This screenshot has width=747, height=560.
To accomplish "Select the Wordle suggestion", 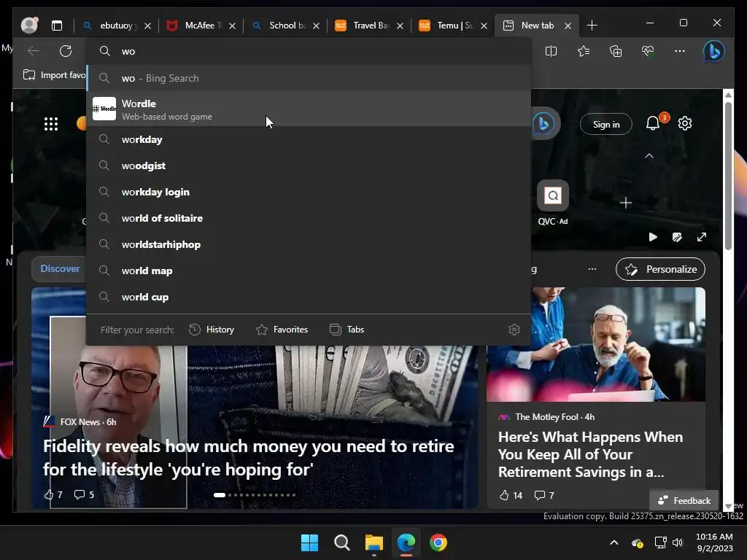I will (309, 109).
